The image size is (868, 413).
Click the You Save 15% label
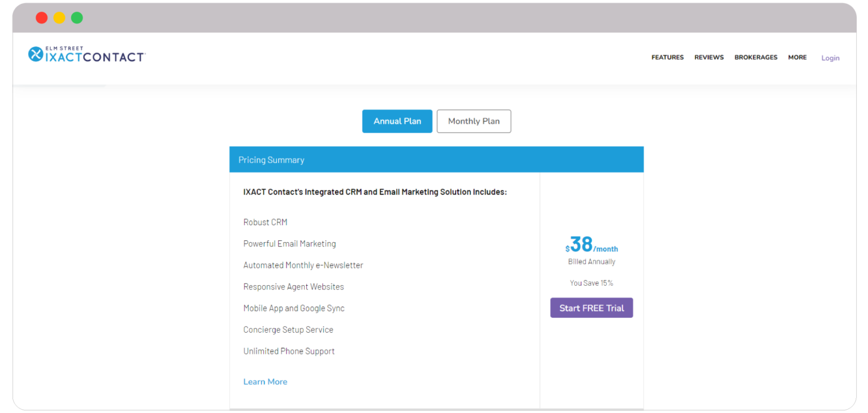(591, 283)
